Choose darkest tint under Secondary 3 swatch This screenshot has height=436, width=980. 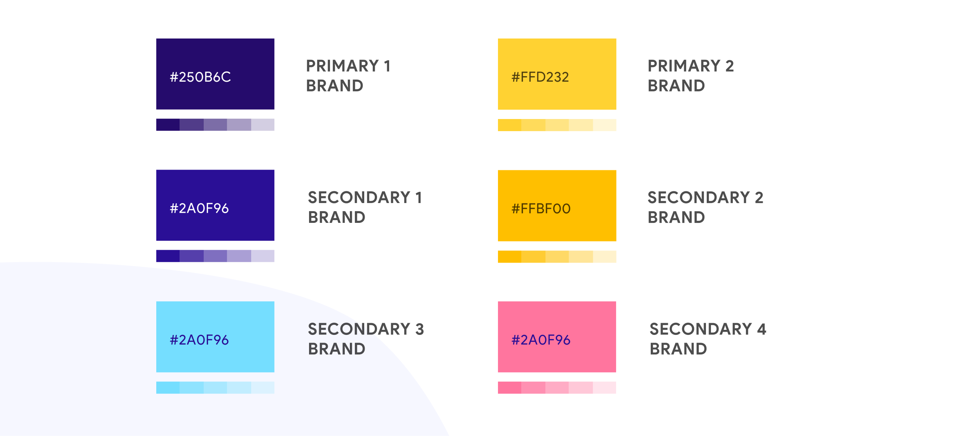pos(168,387)
